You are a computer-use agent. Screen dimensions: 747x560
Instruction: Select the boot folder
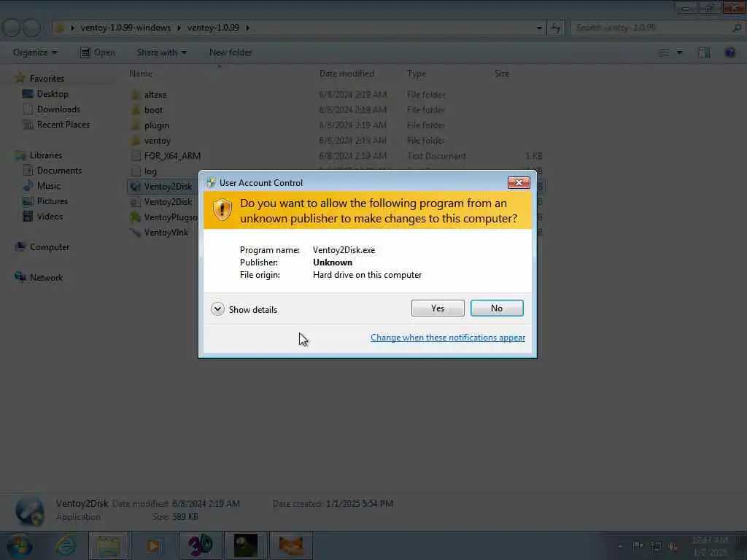pos(153,110)
